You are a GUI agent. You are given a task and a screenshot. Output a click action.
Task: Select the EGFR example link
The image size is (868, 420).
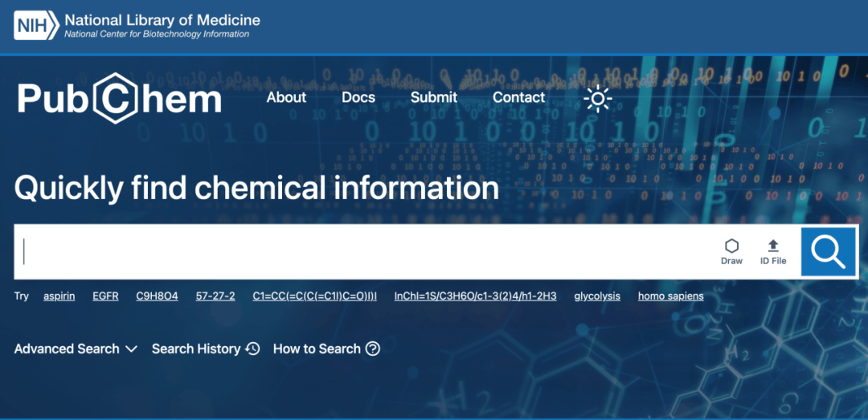coord(105,296)
